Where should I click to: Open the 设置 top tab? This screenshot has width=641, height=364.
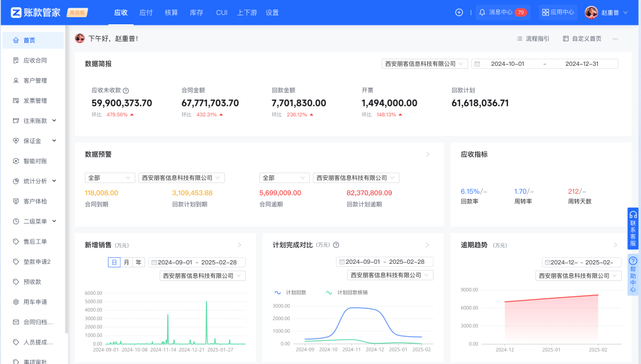tap(272, 12)
